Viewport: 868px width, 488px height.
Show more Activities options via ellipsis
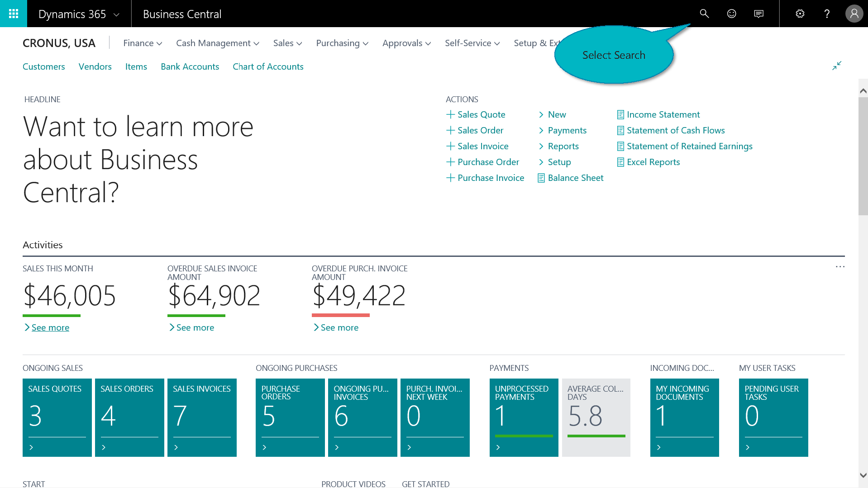point(840,267)
